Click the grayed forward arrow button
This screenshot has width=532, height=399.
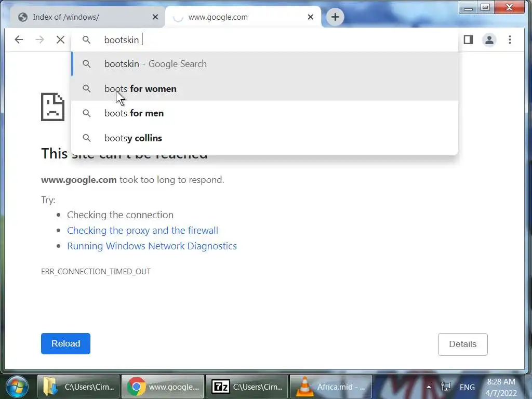click(39, 39)
